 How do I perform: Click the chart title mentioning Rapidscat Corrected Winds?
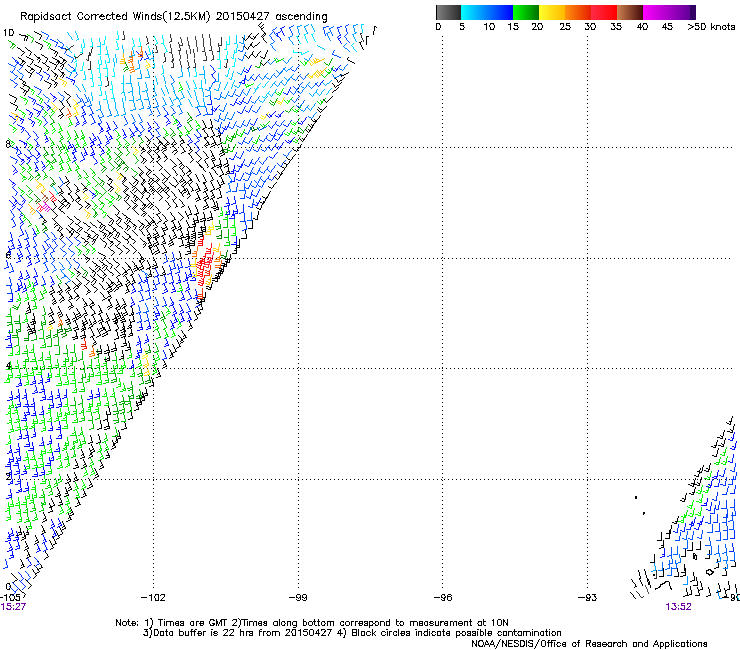click(x=174, y=17)
